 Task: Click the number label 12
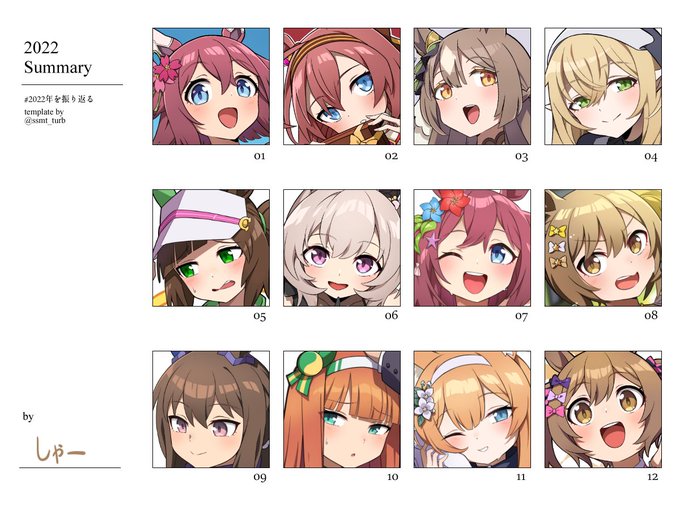(652, 477)
